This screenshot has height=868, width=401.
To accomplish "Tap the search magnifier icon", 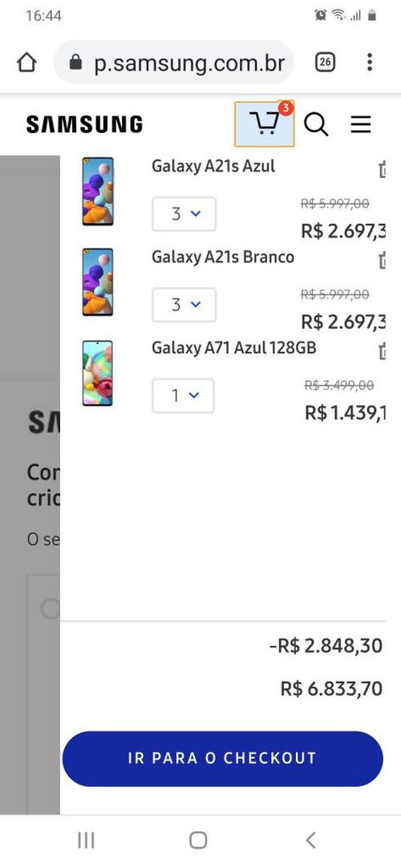I will tap(316, 124).
